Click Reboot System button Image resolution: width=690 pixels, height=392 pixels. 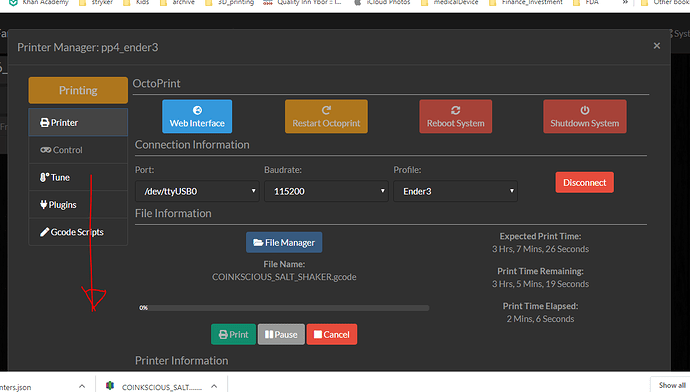tap(455, 116)
